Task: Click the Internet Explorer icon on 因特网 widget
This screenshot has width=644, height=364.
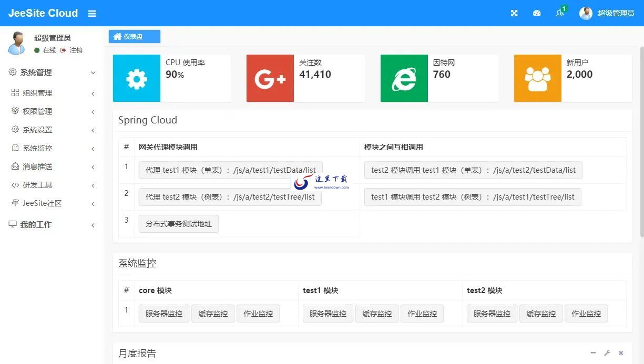Action: click(403, 78)
